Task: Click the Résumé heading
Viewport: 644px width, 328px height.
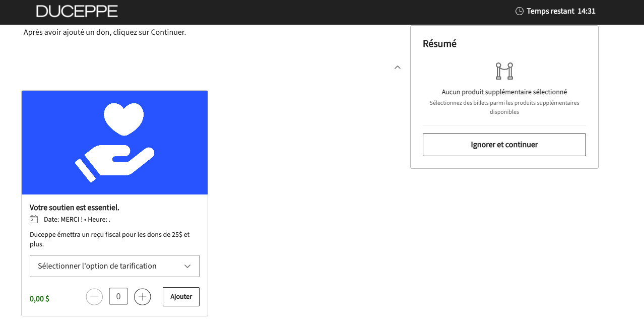Action: click(x=439, y=44)
